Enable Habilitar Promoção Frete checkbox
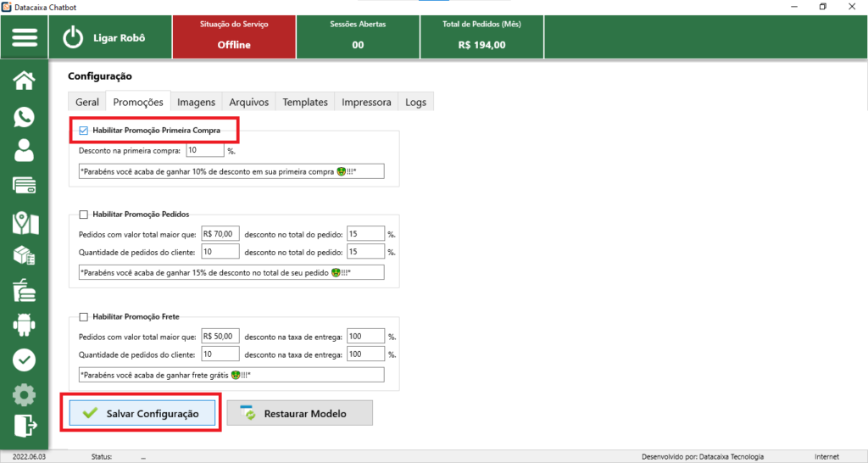The height and width of the screenshot is (463, 868). 83,317
